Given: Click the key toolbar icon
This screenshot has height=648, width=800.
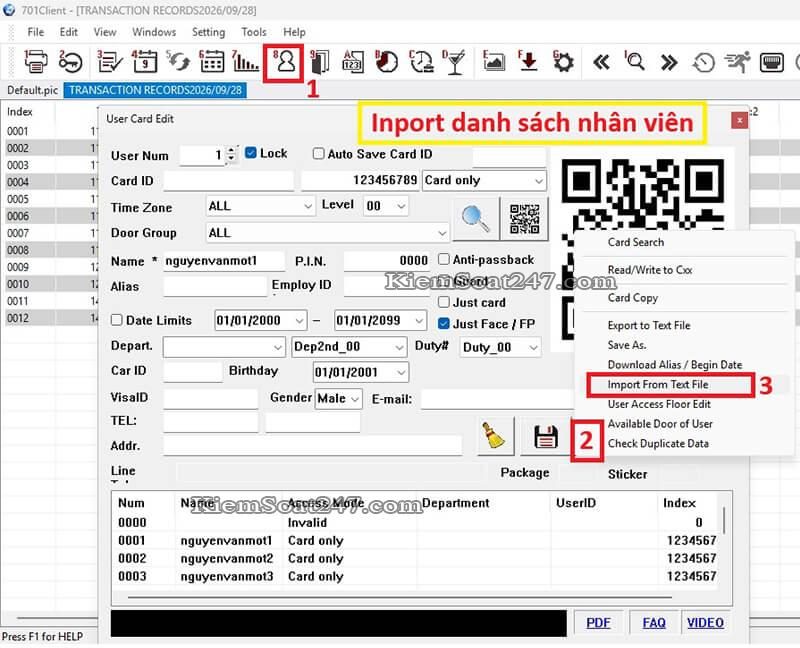Looking at the screenshot, I should tap(70, 62).
